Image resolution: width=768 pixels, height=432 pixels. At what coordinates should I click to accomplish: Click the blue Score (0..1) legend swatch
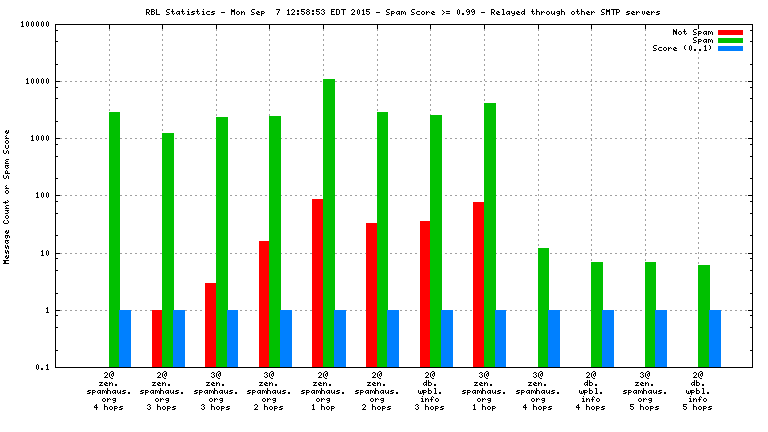[731, 48]
